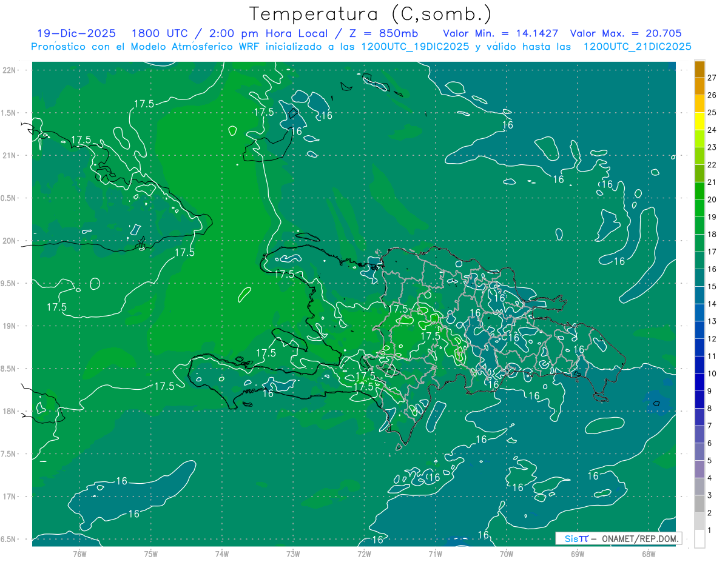The image size is (728, 562).
Task: Click the "69W" longitude axis label
Action: (x=578, y=554)
